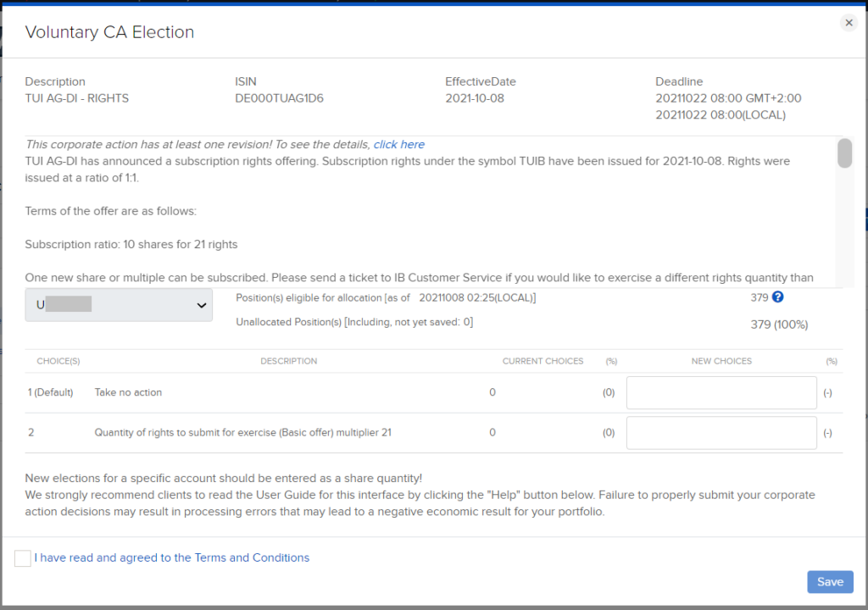The width and height of the screenshot is (868, 610).
Task: Click the 1 (Default) choice label
Action: click(50, 392)
